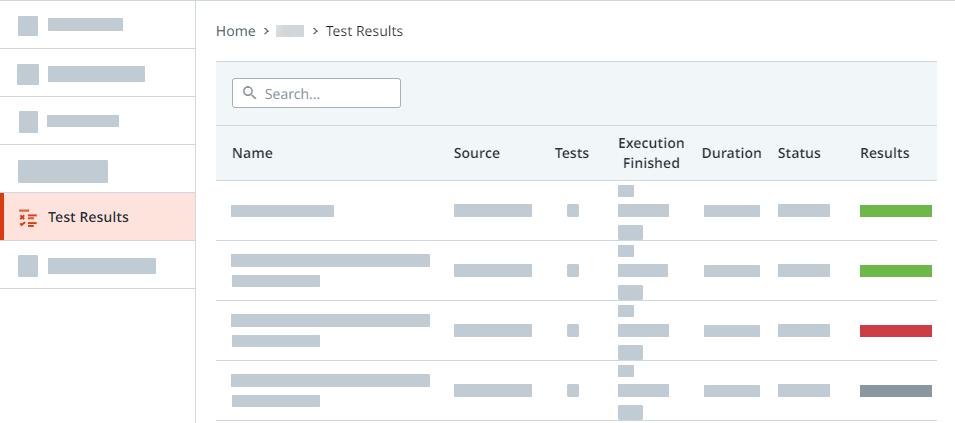Sort by Execution Finished column header

(651, 153)
